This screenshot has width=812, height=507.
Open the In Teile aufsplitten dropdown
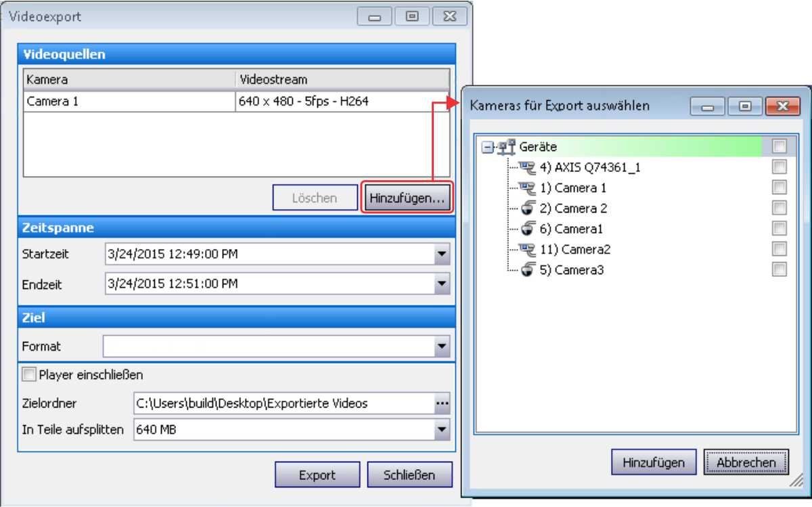coord(442,428)
